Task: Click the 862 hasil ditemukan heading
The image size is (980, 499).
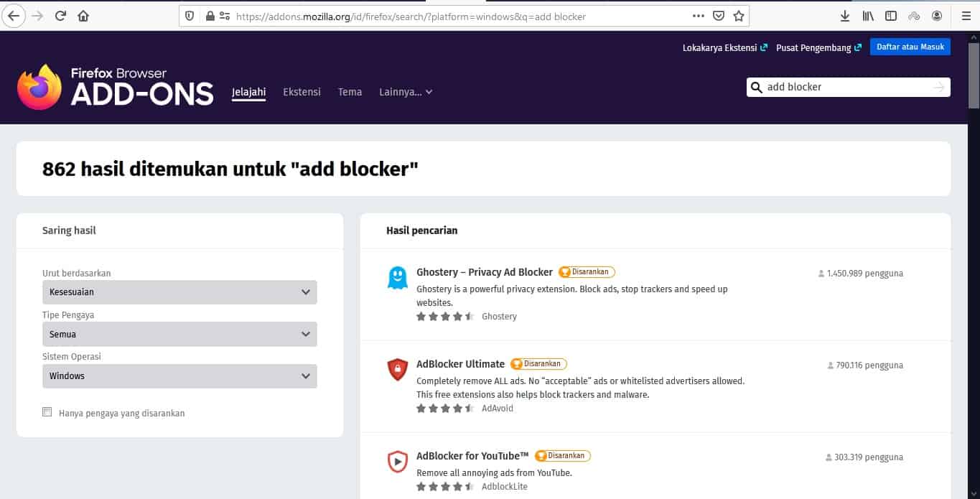Action: pyautogui.click(x=230, y=169)
